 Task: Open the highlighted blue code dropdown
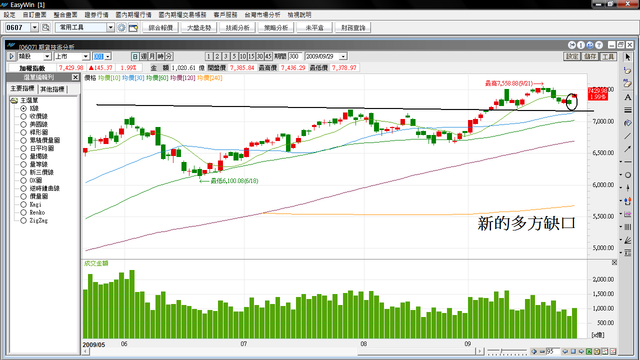[108, 56]
